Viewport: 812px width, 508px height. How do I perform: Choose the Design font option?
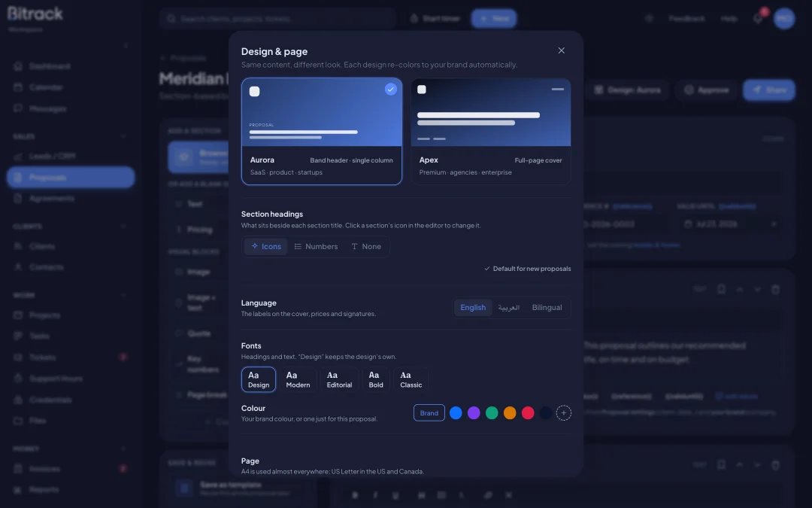[x=259, y=379]
